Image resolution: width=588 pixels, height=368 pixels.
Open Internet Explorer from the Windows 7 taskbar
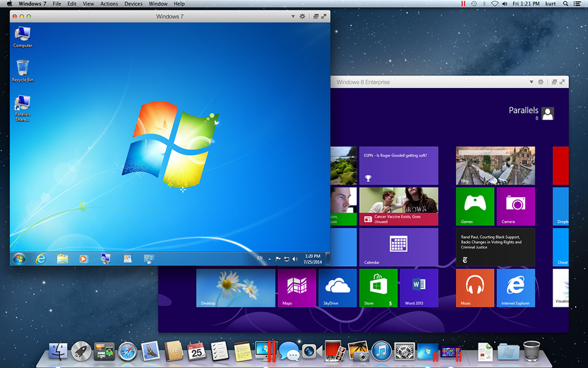click(x=41, y=258)
